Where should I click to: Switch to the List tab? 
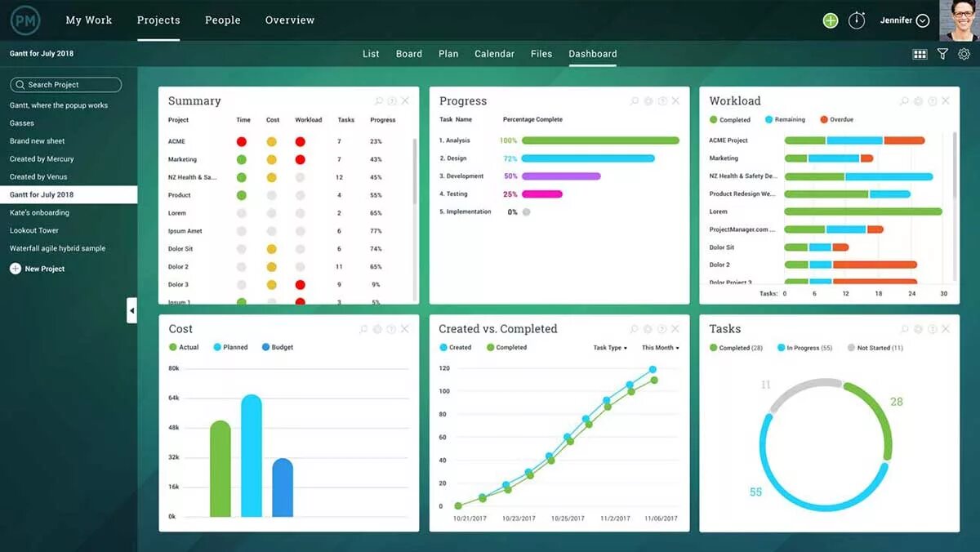tap(371, 54)
